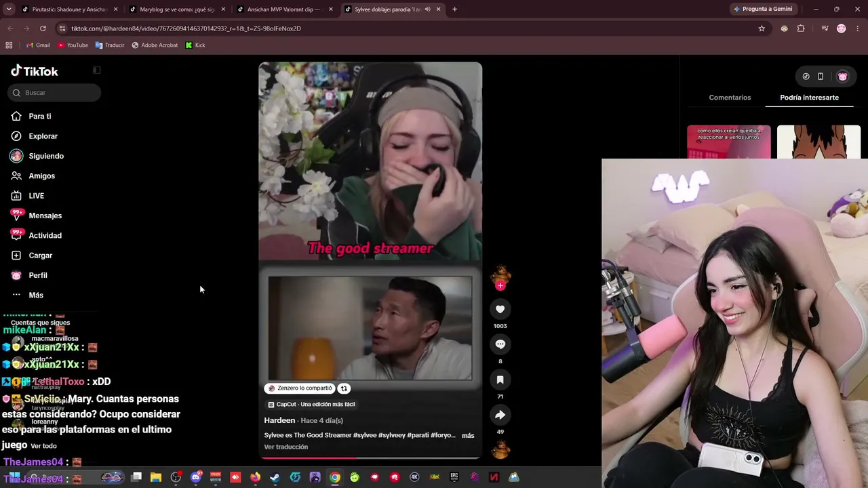Image resolution: width=868 pixels, height=488 pixels.
Task: Expand the caption with más
Action: tap(468, 435)
